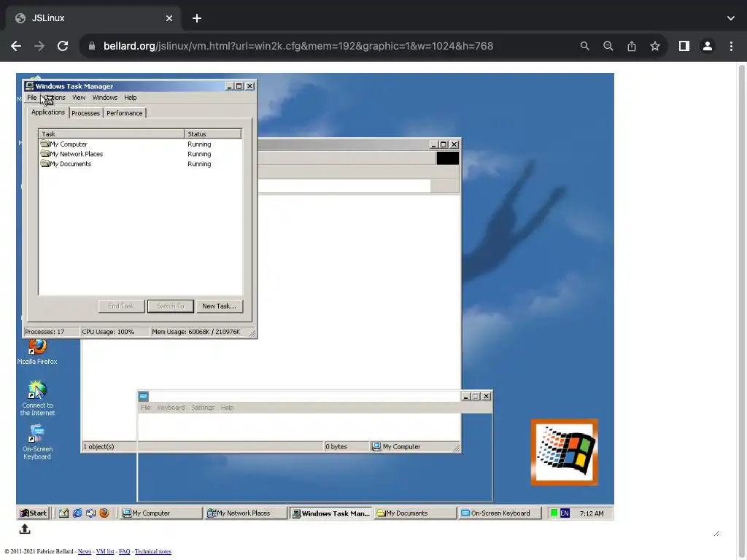Select the Applications tab

pyautogui.click(x=48, y=112)
